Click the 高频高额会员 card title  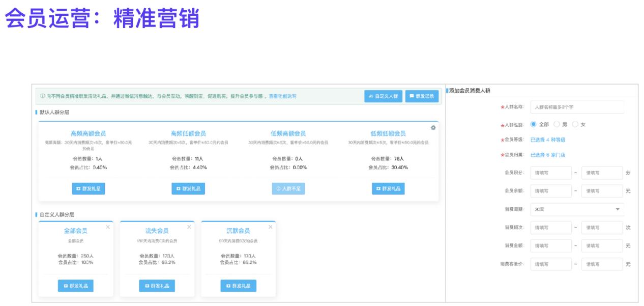(88, 133)
